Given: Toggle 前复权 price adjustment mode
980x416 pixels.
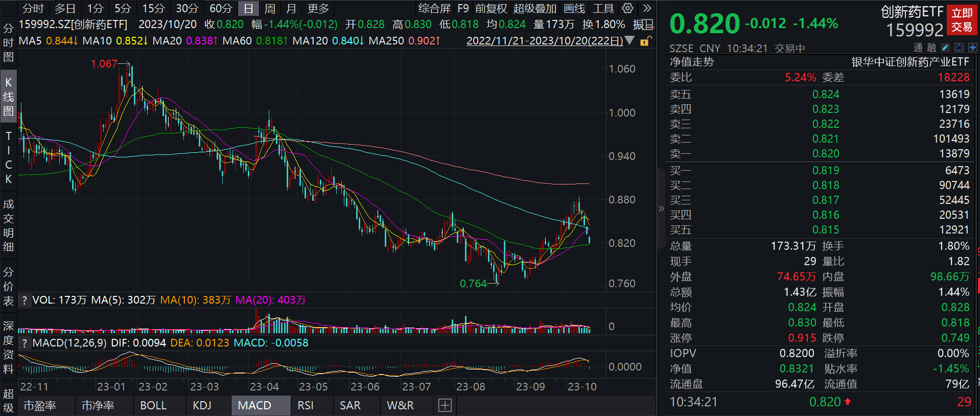Looking at the screenshot, I should pos(491,9).
